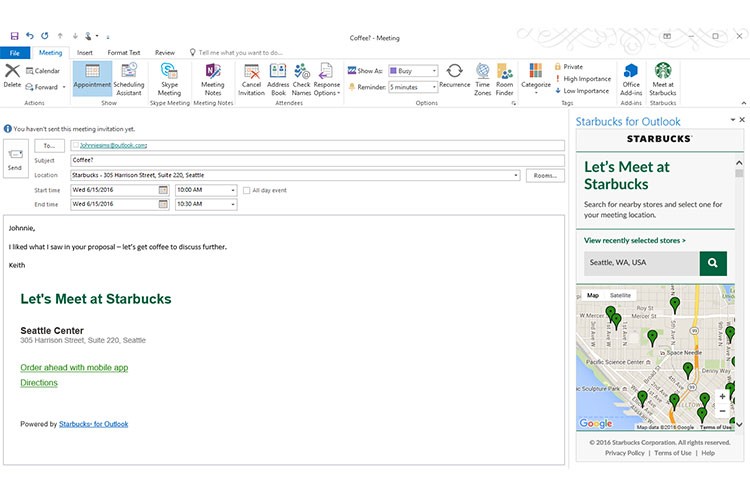
Task: Open the Format Text tab
Action: pos(124,52)
